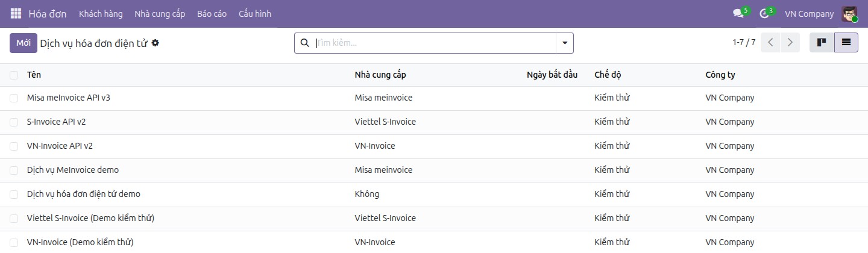
Task: Open the VN Company switcher
Action: (809, 13)
